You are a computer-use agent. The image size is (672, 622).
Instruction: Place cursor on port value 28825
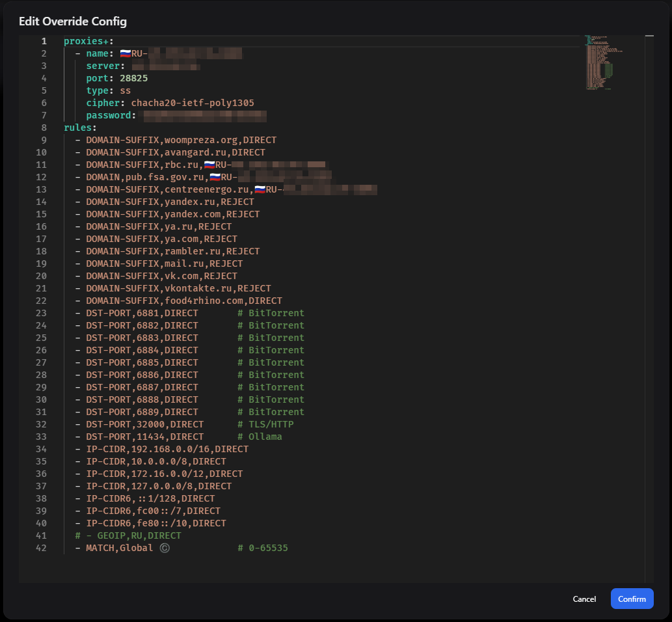point(133,78)
